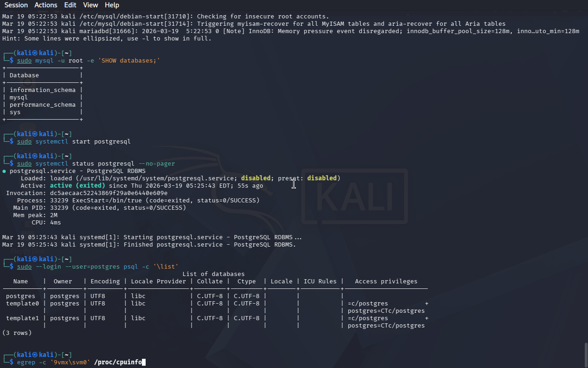Click the 'SHOW databases;' command text

tap(129, 61)
